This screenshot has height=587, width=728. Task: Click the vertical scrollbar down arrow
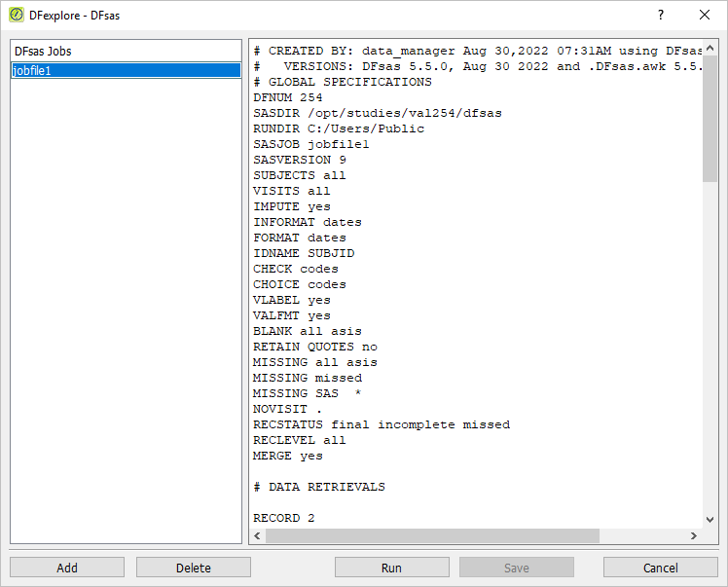click(x=710, y=520)
